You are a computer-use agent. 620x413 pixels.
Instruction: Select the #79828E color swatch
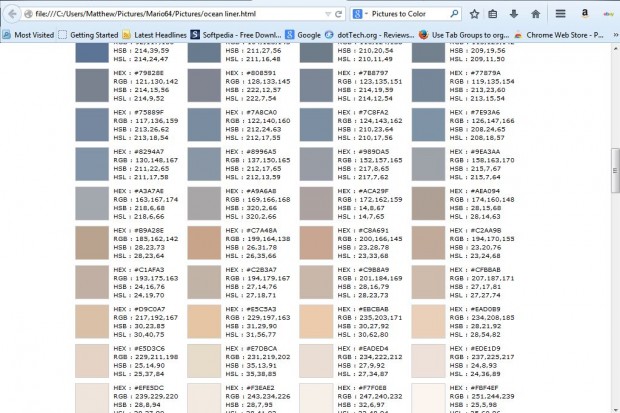pyautogui.click(x=92, y=85)
